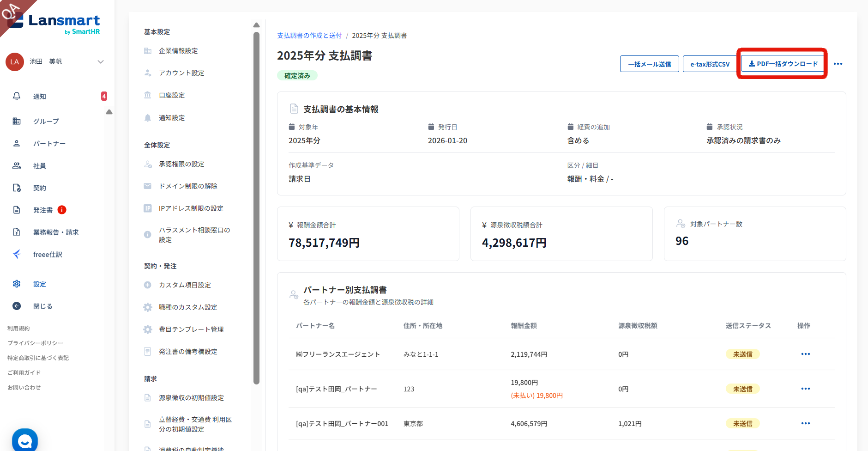
Task: Click the 一括メール送信 button
Action: (649, 64)
